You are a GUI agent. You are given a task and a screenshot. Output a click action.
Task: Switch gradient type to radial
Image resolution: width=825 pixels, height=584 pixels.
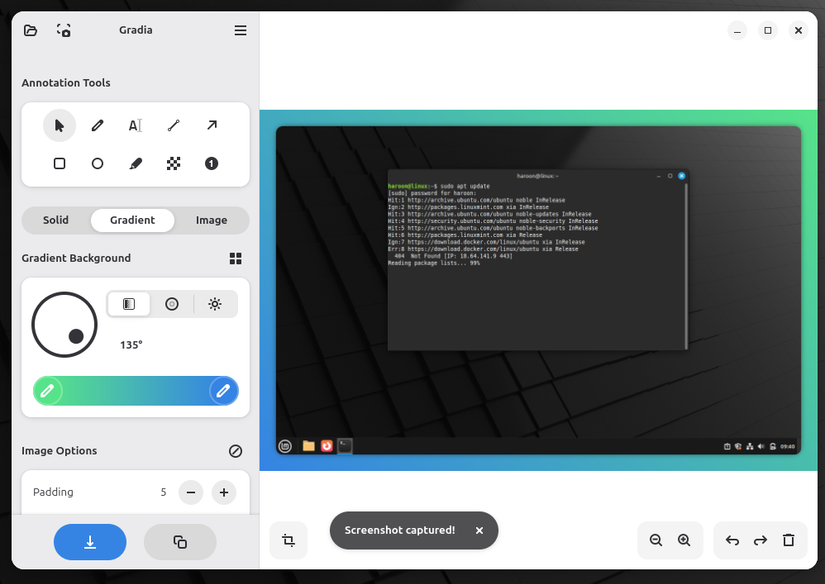pyautogui.click(x=172, y=304)
